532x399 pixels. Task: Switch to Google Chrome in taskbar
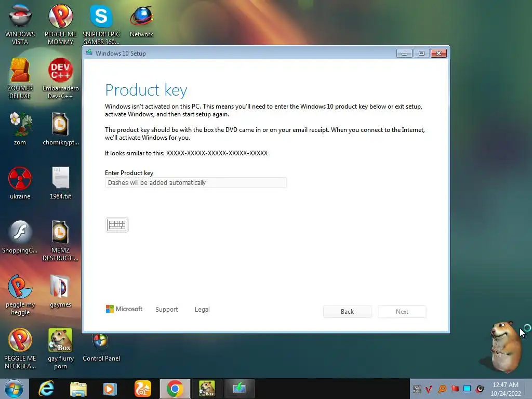(x=175, y=389)
